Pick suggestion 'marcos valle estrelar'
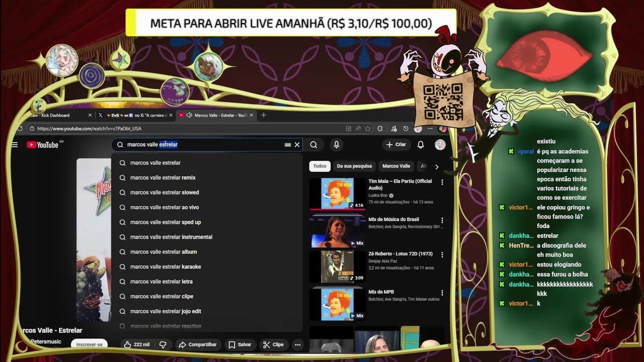 pos(207,163)
